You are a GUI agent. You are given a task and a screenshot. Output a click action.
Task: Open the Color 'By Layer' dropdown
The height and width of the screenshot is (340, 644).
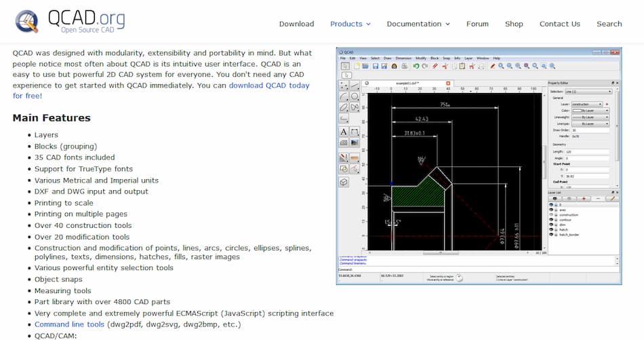[590, 111]
